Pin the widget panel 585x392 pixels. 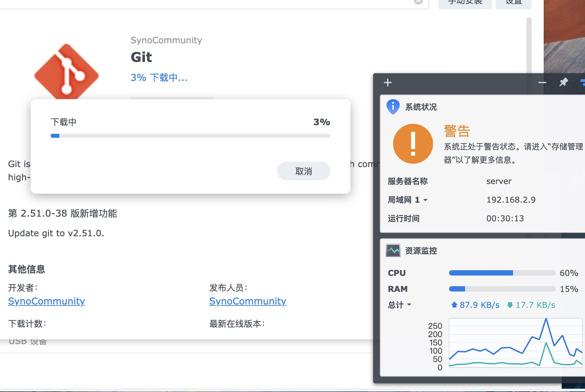(563, 82)
